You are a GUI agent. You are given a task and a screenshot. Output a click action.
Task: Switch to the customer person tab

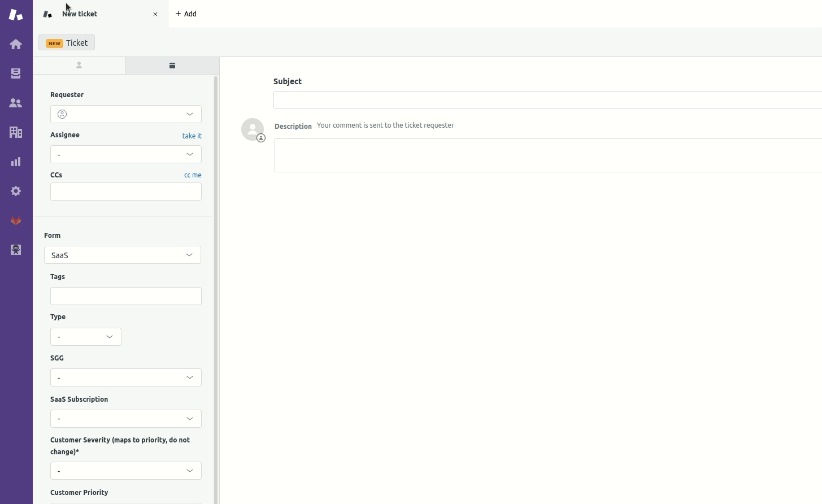[79, 66]
